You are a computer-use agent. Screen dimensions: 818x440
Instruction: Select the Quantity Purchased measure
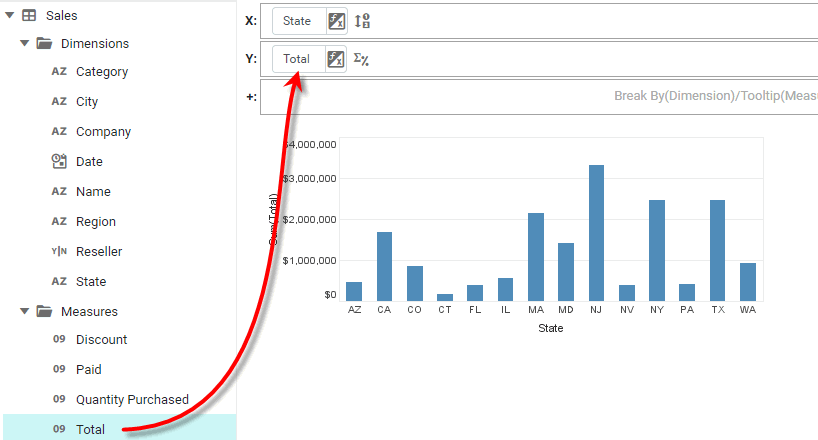[132, 400]
